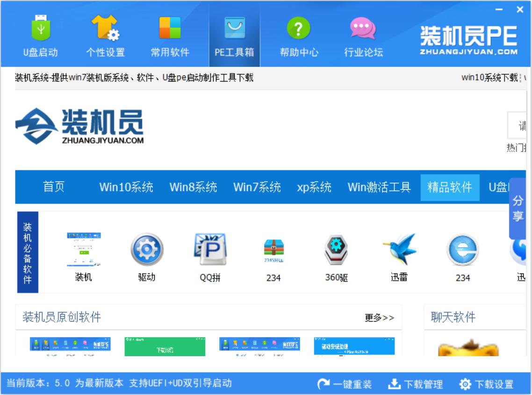Click the search input field at right
The height and width of the screenshot is (395, 532).
coord(517,125)
